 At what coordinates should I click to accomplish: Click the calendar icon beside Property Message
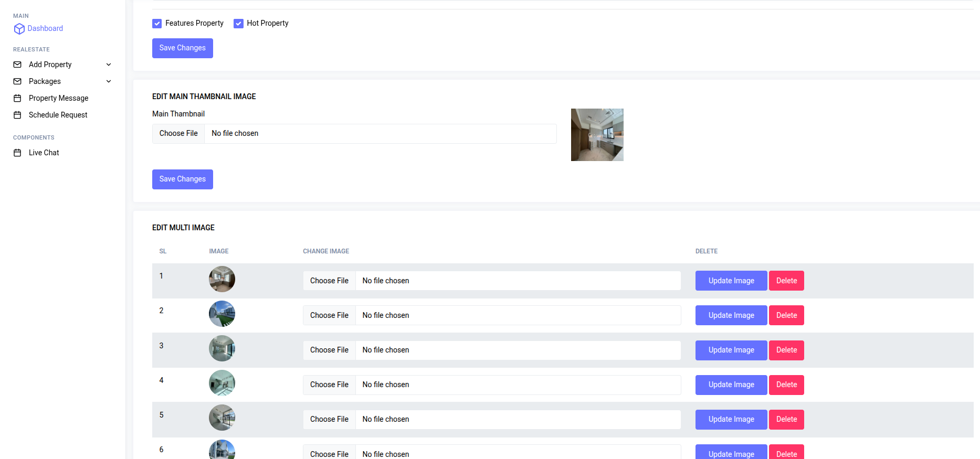tap(17, 98)
